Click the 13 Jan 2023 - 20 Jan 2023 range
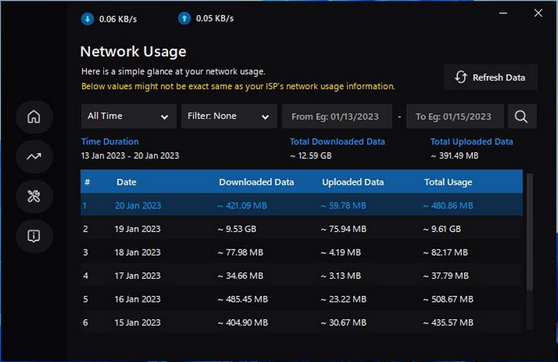Viewport: 558px width, 362px height. tap(130, 156)
